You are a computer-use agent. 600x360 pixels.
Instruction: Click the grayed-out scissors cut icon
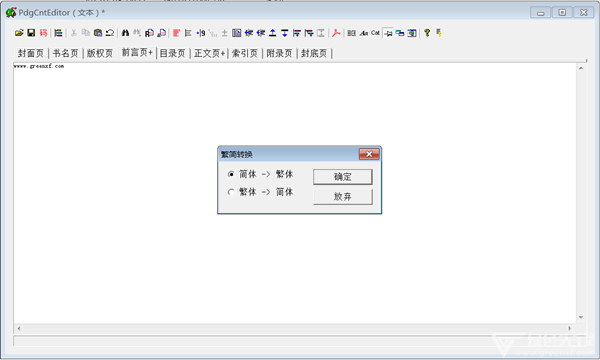click(x=73, y=33)
